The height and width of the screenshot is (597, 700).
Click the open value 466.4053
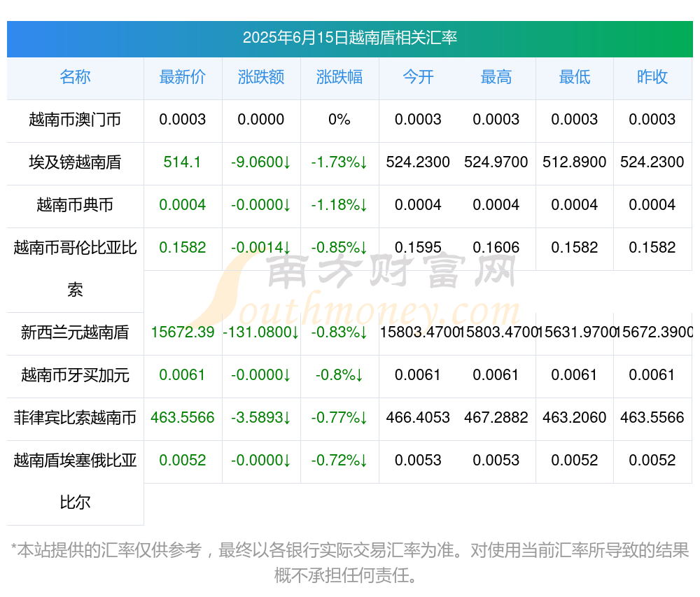418,417
